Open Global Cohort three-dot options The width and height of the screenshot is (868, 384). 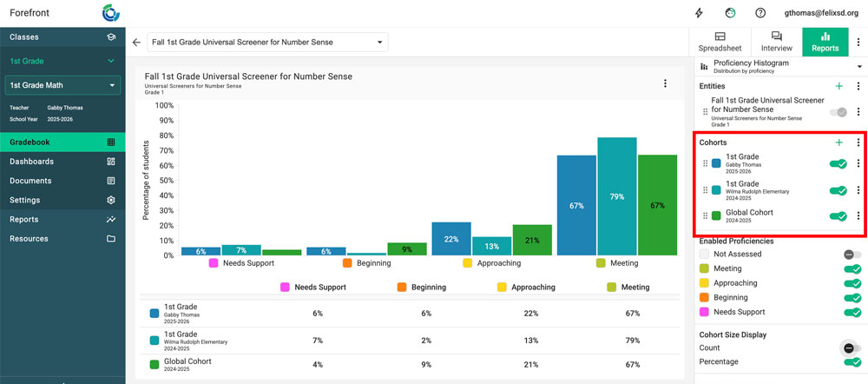coord(858,216)
